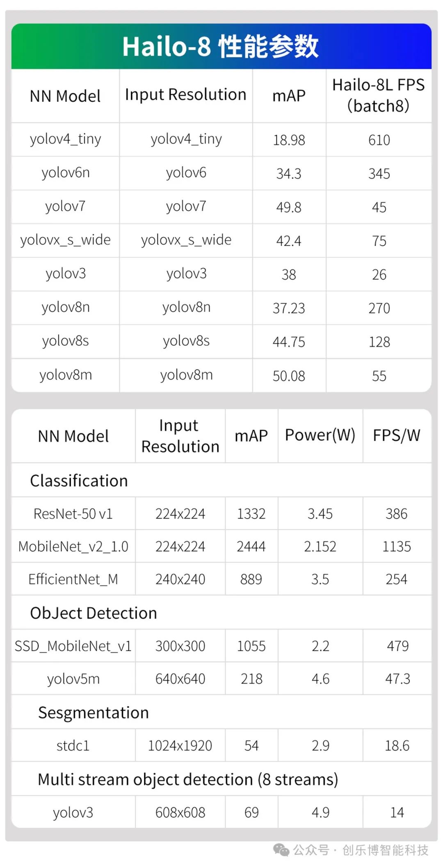Viewport: 443px width, 868px height.
Task: Select the yolov4_tiny model name cell
Action: pyautogui.click(x=65, y=140)
